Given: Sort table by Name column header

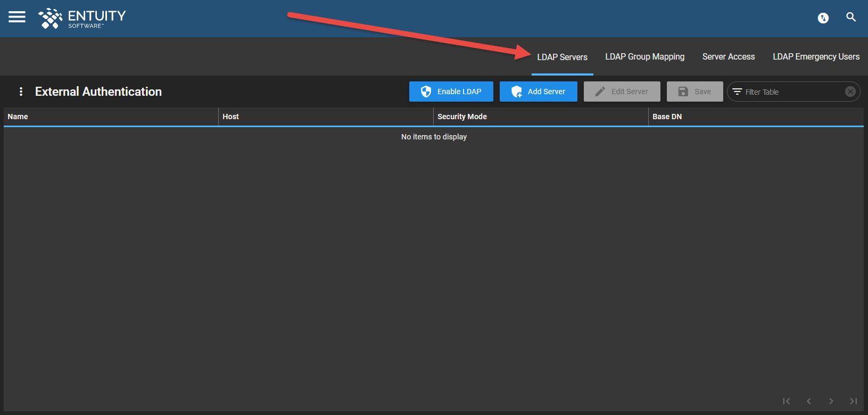Looking at the screenshot, I should pos(18,117).
